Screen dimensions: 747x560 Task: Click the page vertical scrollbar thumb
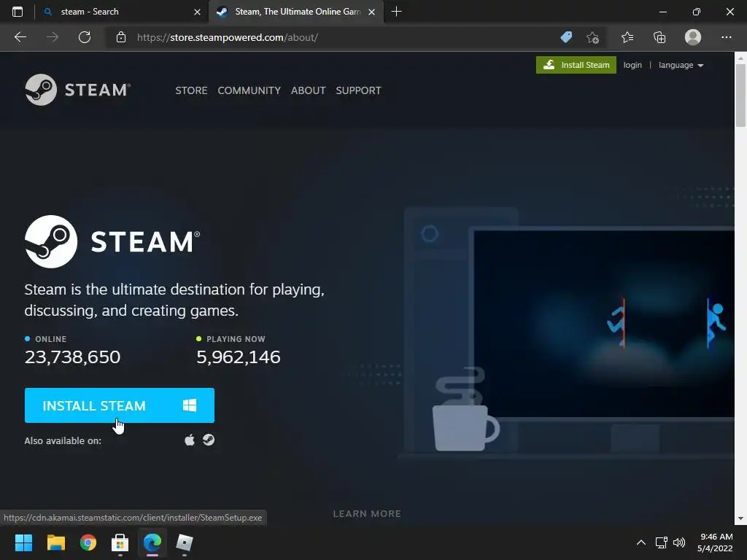click(x=740, y=96)
